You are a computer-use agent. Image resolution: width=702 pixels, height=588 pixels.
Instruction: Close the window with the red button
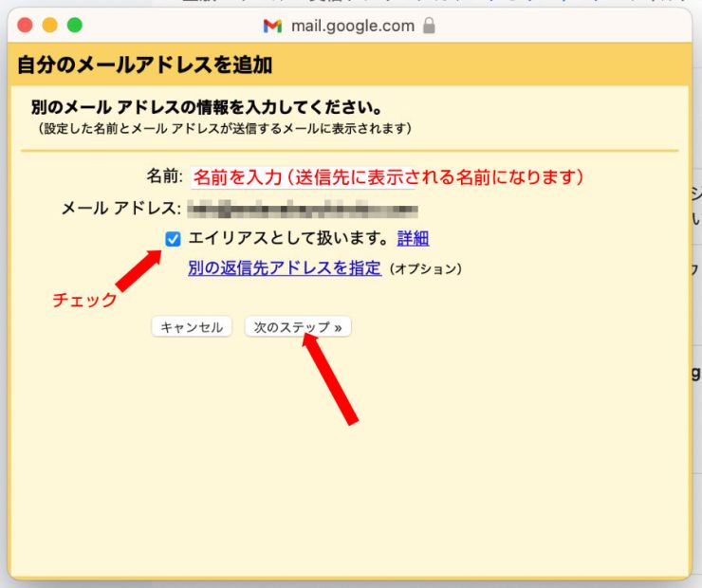coord(26,26)
